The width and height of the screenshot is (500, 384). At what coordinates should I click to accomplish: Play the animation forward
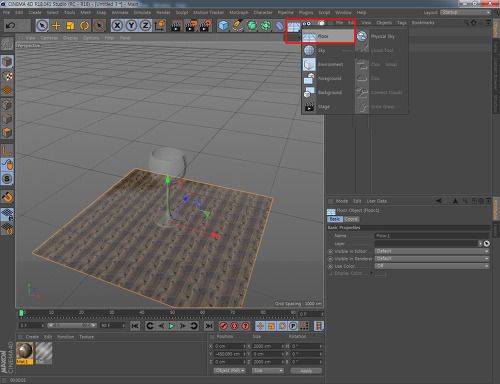pyautogui.click(x=172, y=326)
